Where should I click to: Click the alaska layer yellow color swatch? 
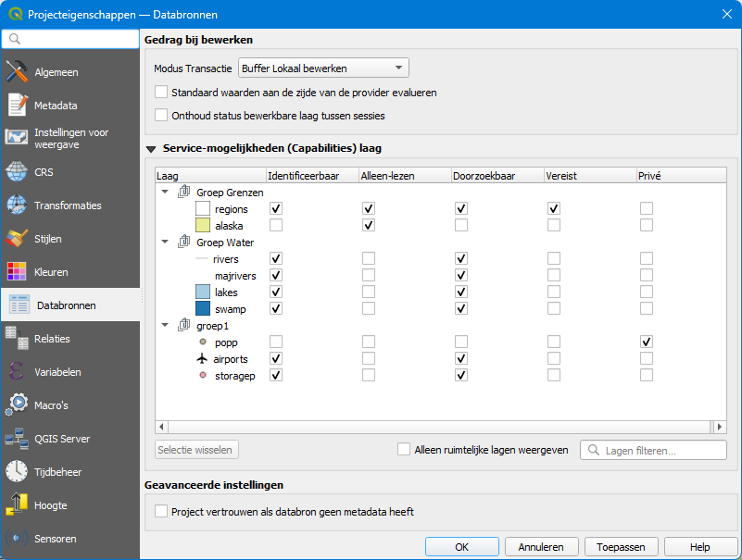[x=203, y=225]
